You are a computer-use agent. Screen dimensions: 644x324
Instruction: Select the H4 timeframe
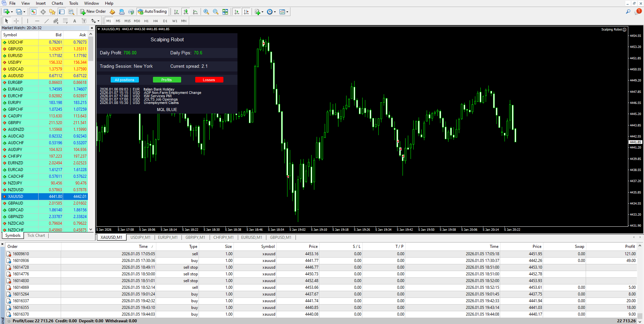coord(155,21)
